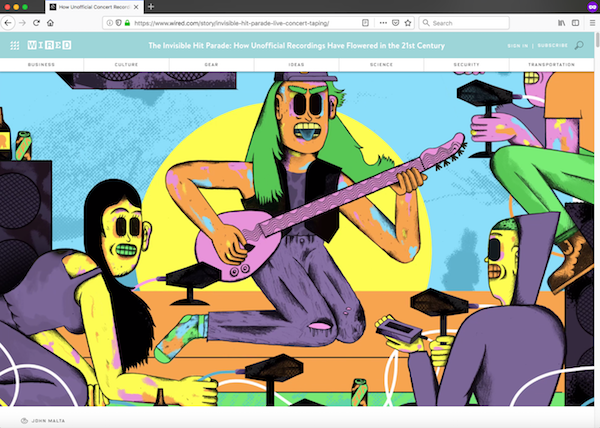Click the WIRED logo

(x=48, y=46)
